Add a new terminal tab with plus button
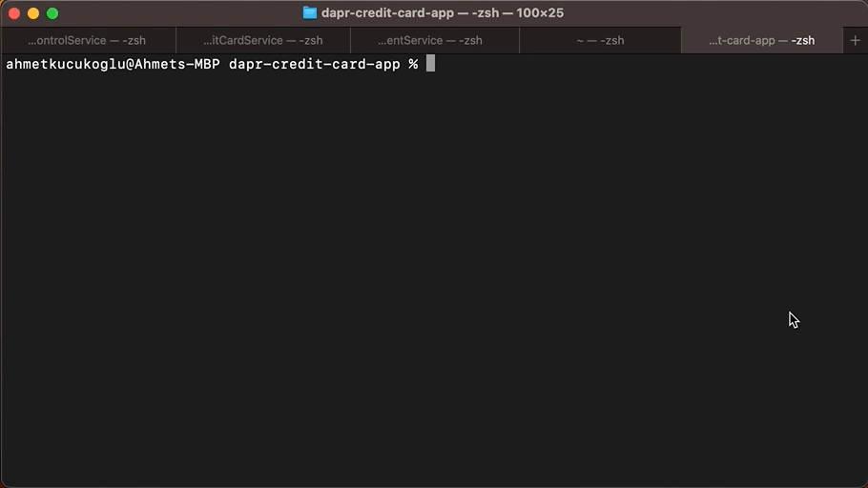Screen dimensions: 868x488 856,40
